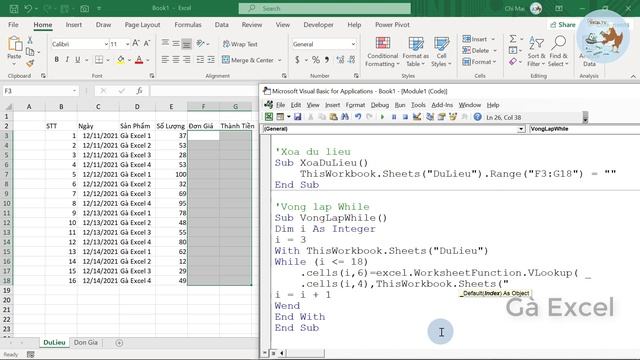Add a new sheet with plus icon
The image size is (640, 360).
(119, 343)
